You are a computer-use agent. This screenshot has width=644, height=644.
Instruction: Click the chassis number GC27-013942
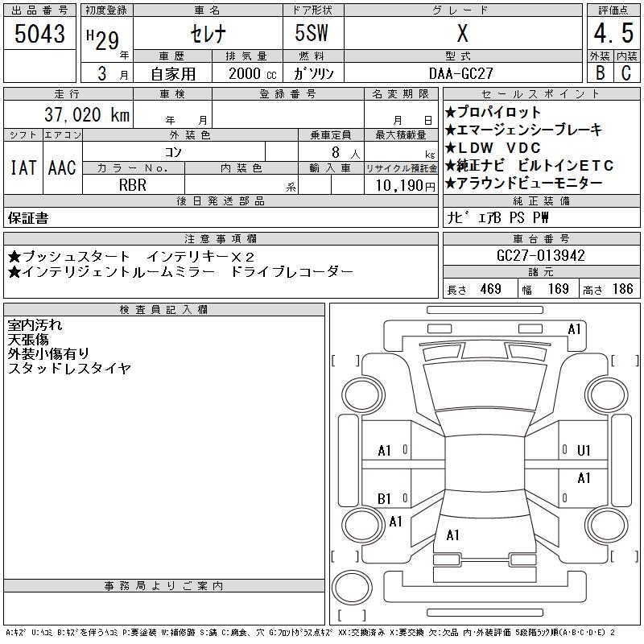tap(540, 255)
